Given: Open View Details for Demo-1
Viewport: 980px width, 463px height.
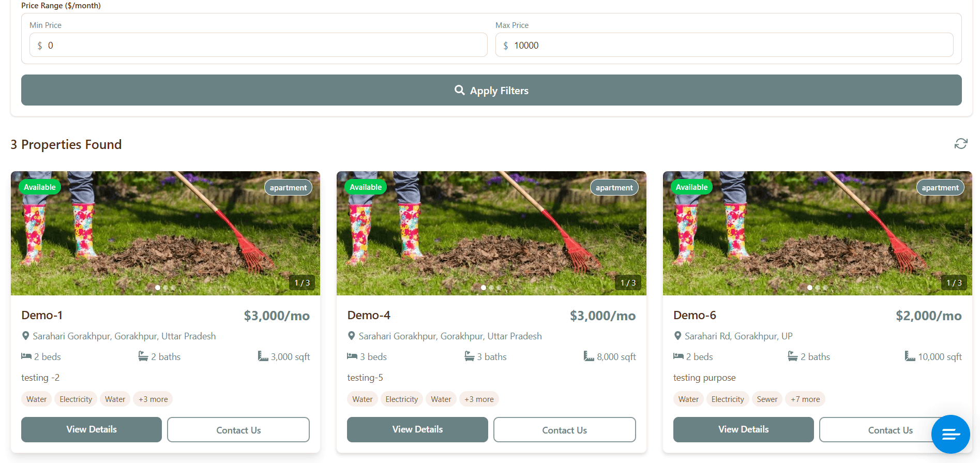Looking at the screenshot, I should [92, 429].
